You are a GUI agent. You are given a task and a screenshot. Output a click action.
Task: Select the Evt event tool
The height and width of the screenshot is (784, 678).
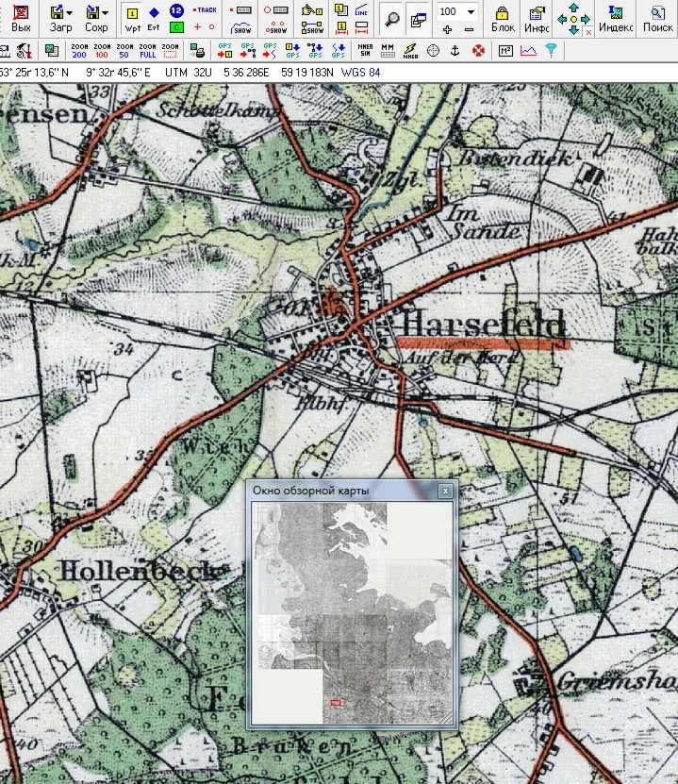154,19
